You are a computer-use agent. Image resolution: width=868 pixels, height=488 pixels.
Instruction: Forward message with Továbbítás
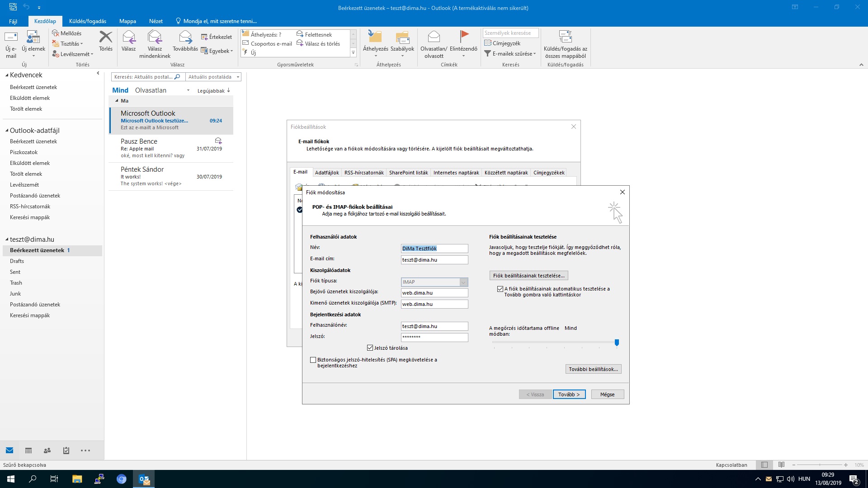tap(185, 41)
